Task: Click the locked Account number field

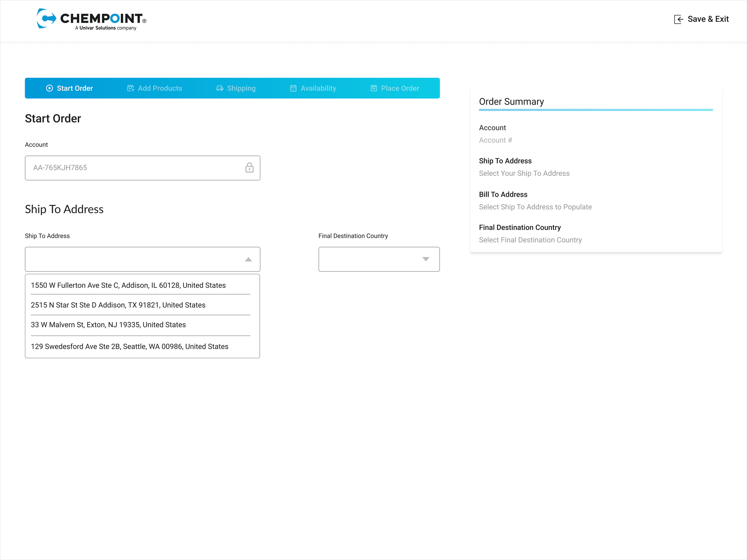Action: pyautogui.click(x=143, y=168)
